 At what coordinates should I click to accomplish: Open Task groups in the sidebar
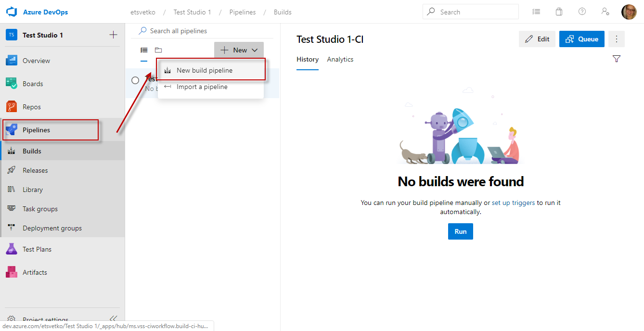[63, 209]
